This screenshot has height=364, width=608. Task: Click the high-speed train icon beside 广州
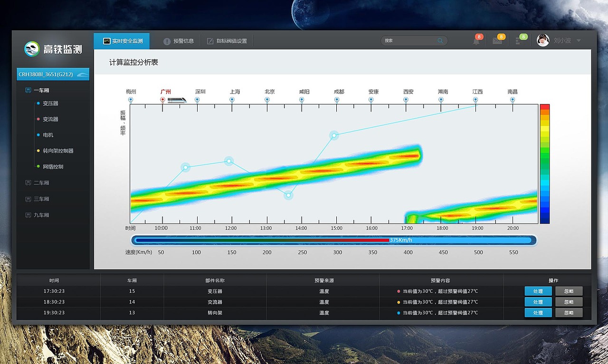177,100
